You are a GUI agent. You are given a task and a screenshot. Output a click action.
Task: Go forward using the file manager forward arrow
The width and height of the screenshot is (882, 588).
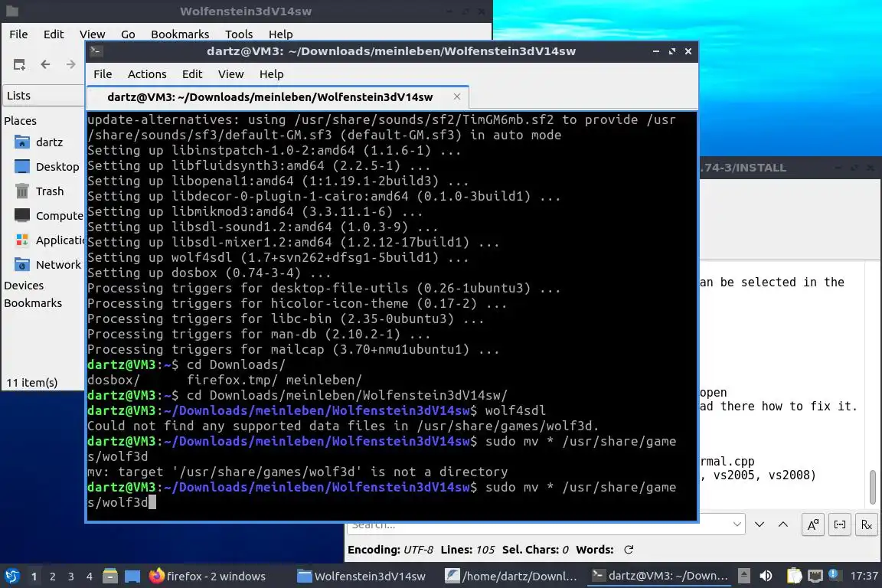(x=71, y=65)
